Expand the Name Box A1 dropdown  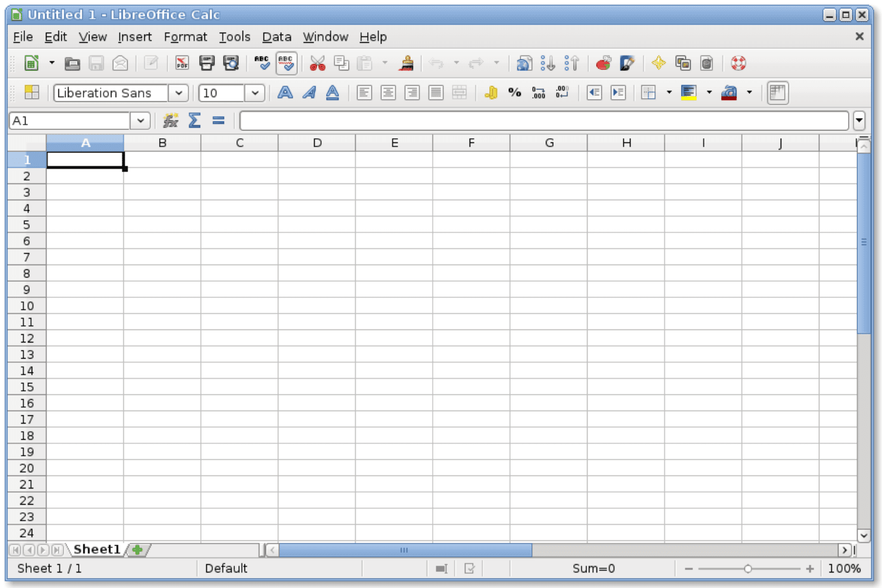coord(140,121)
